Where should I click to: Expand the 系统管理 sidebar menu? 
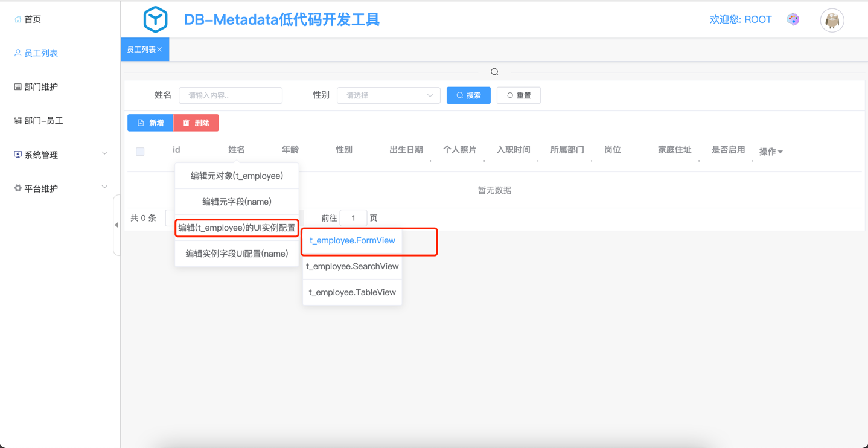tap(60, 155)
